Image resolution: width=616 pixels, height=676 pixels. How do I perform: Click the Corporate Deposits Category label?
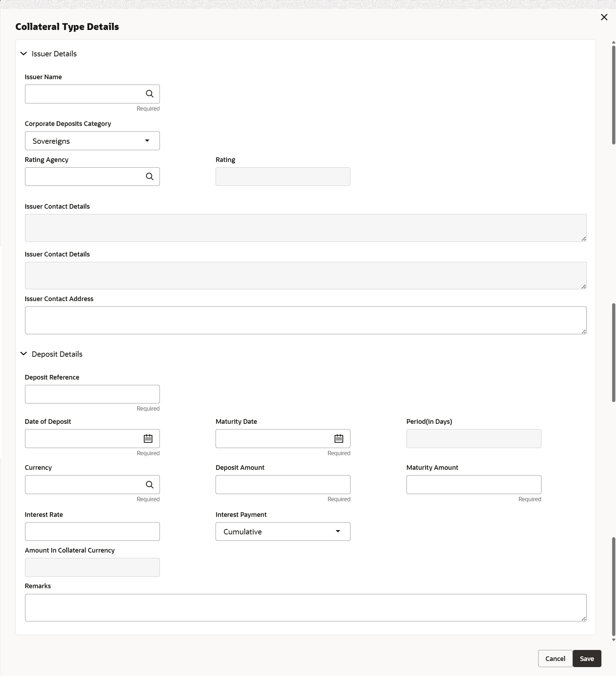point(68,124)
